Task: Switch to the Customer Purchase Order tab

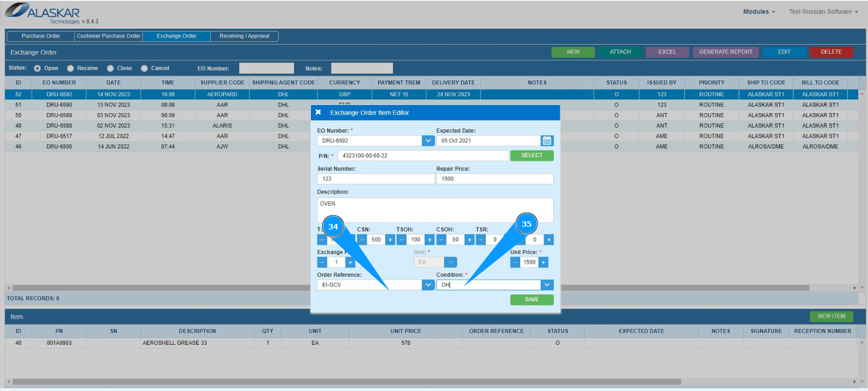Action: point(109,36)
